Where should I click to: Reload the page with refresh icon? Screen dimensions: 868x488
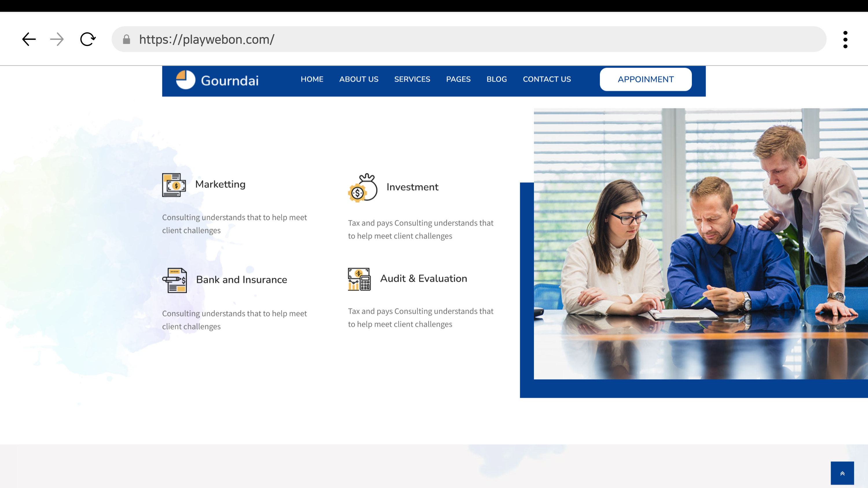tap(88, 39)
